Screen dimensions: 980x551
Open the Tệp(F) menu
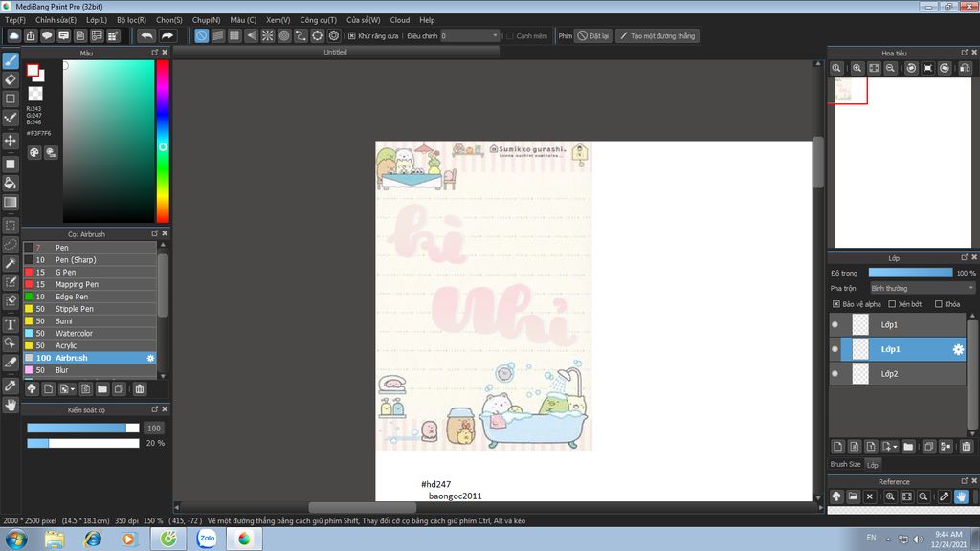(x=15, y=20)
